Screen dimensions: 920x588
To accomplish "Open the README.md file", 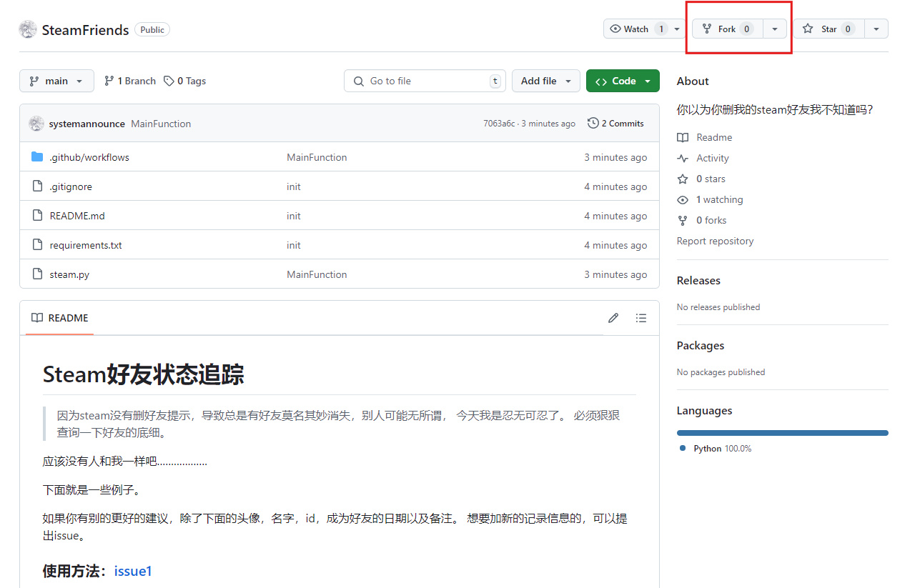I will coord(77,216).
